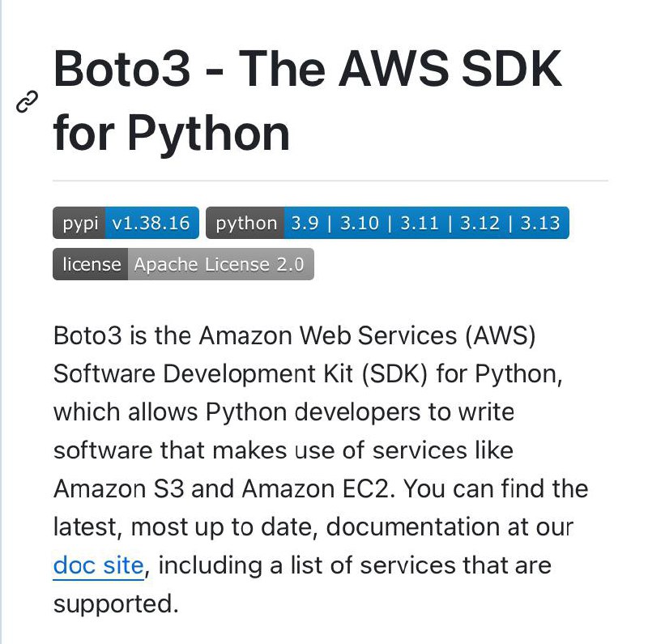The image size is (648, 644).
Task: Click Software Development Kit text in the description
Action: pyautogui.click(x=203, y=374)
